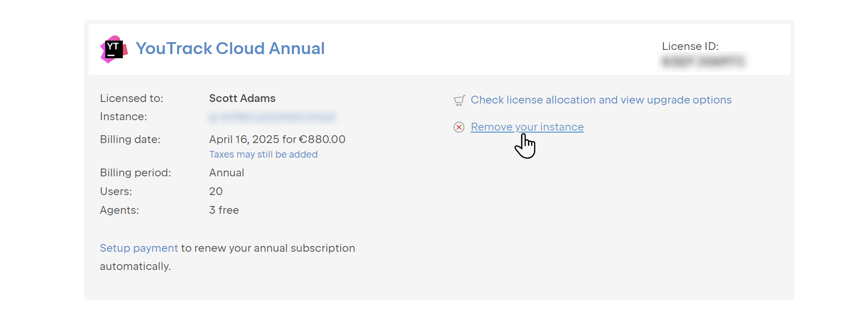Click the blurred License ID value
Screen dimensions: 868x310
[x=702, y=62]
